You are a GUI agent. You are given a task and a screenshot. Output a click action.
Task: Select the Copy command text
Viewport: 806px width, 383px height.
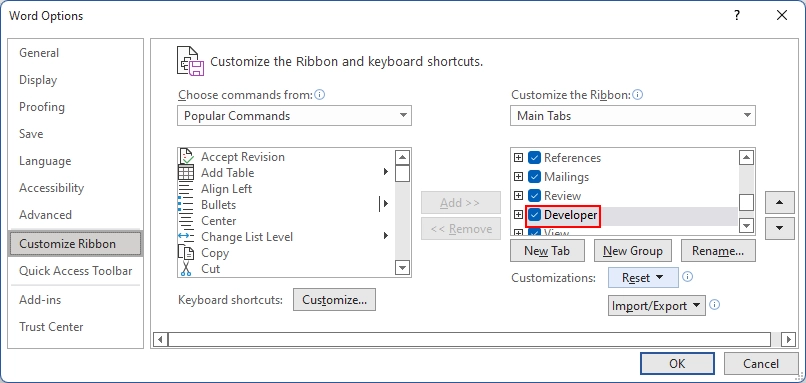[215, 253]
